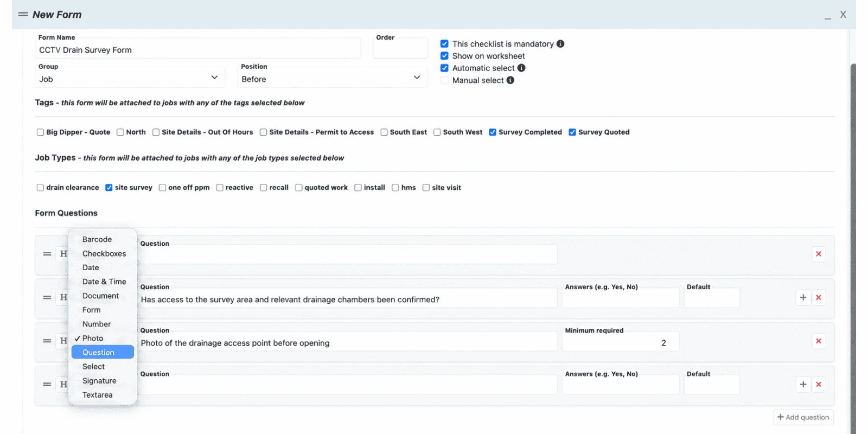This screenshot has width=868, height=434.
Task: Tick the 'site visit' job type
Action: click(426, 188)
